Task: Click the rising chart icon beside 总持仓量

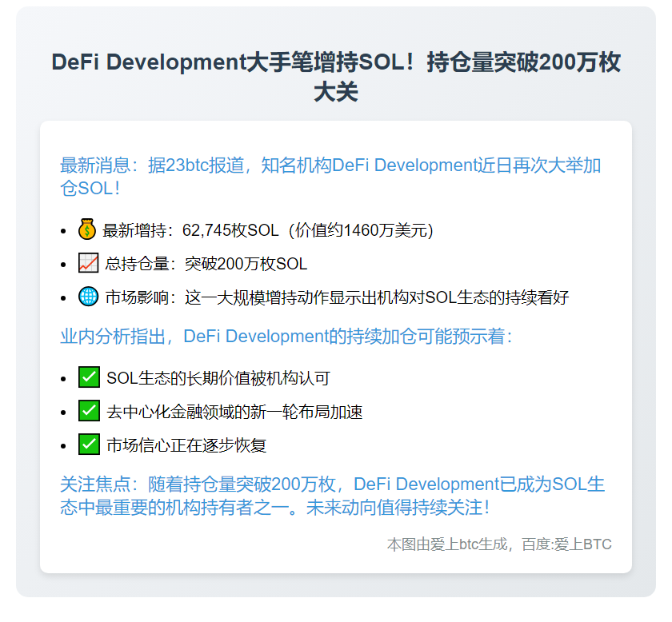Action: (x=86, y=263)
